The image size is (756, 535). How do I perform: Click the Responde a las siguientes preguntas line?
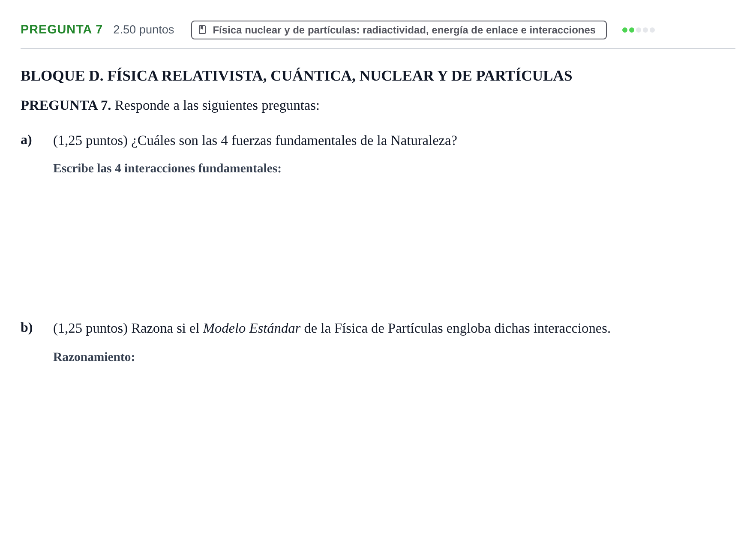point(170,105)
